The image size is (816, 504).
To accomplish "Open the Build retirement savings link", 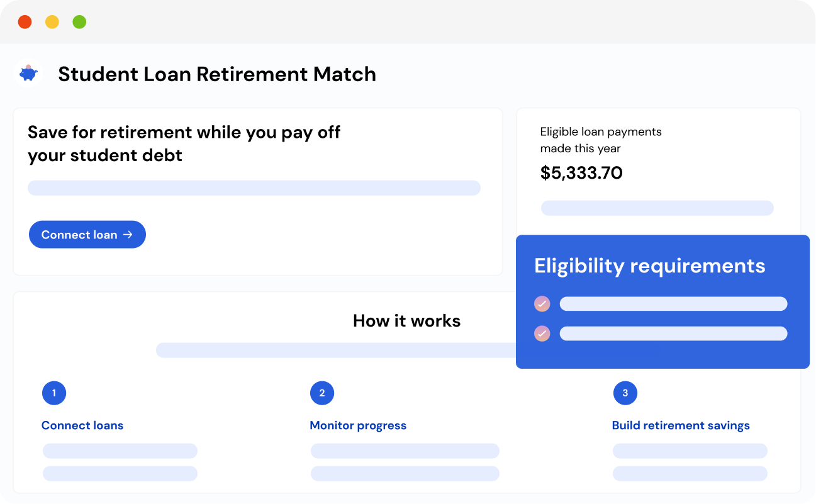I will [681, 425].
